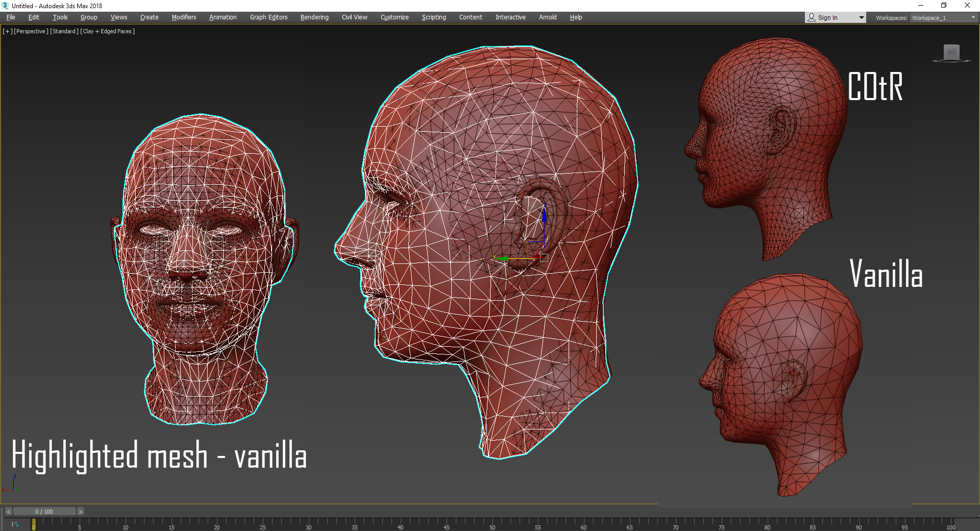Open the [Clay + Edged Faces] display menu
The height and width of the screenshot is (531, 980).
click(108, 31)
